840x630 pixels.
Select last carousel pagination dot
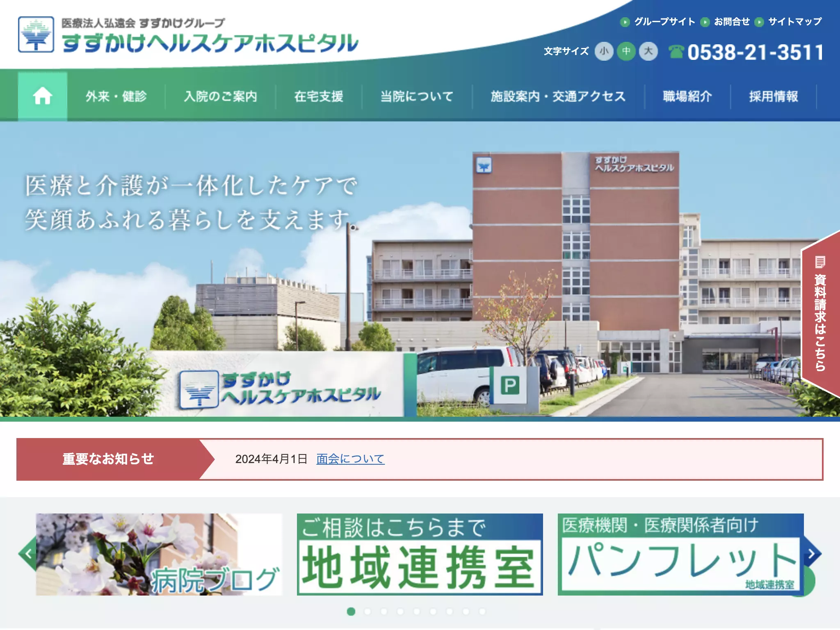pos(482,612)
